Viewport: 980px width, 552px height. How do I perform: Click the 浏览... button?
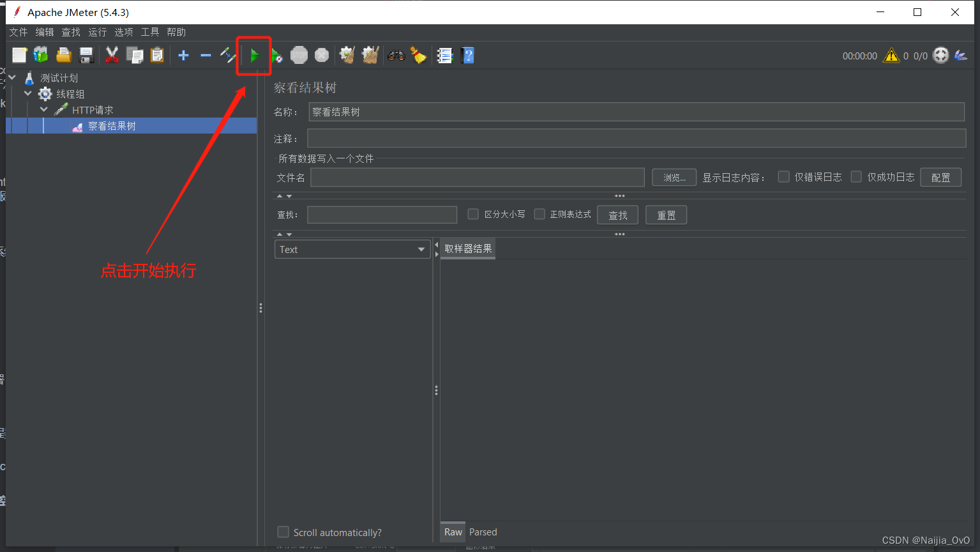[674, 178]
